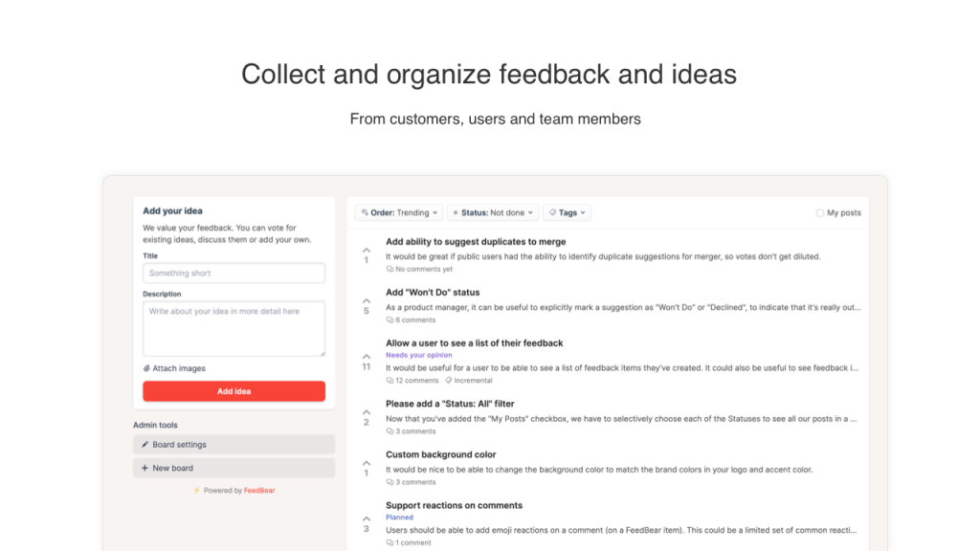The width and height of the screenshot is (980, 551).
Task: Open the Tags dropdown
Action: pos(568,212)
